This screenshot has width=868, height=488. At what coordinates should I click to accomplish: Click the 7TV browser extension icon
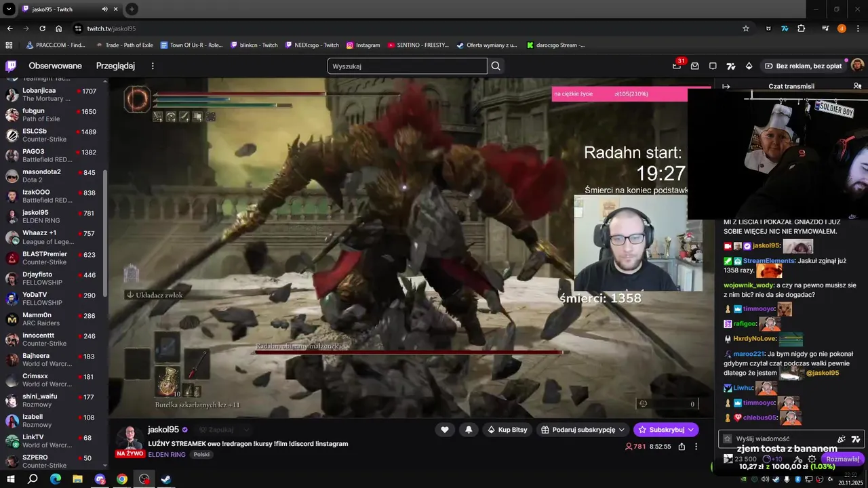785,28
